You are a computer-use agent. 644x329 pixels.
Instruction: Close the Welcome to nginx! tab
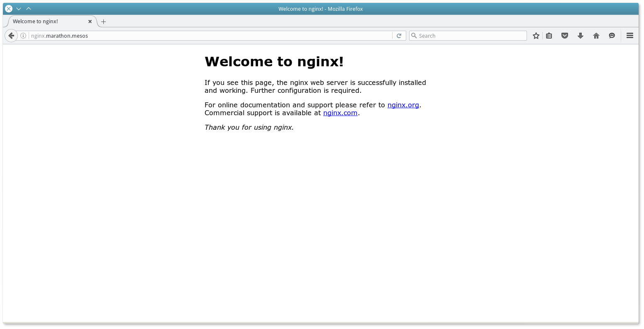pos(90,22)
